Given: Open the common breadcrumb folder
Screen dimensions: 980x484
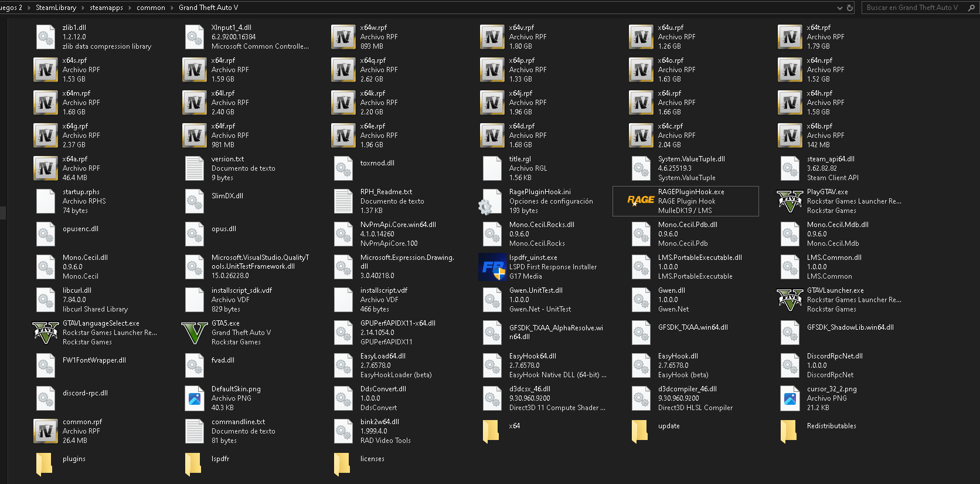Looking at the screenshot, I should tap(151, 8).
